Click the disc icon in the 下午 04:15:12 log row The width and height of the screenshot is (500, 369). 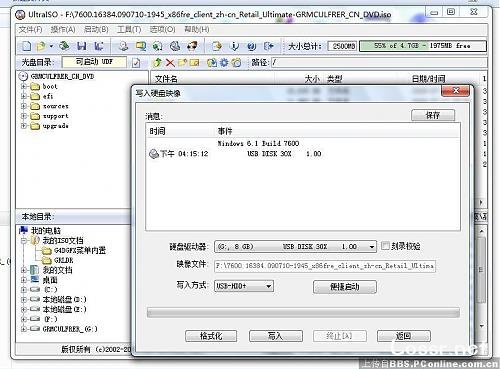[154, 154]
